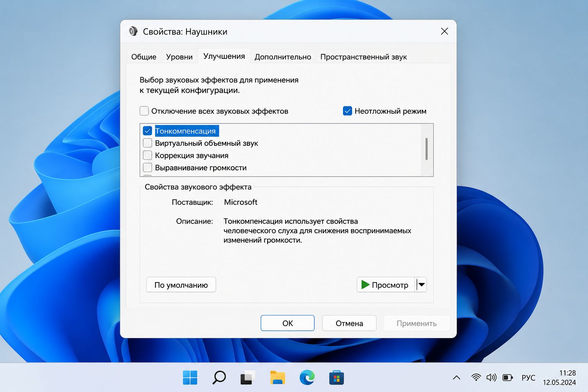Image resolution: width=588 pixels, height=392 pixels.
Task: Launch File Explorer from the taskbar
Action: point(278,378)
